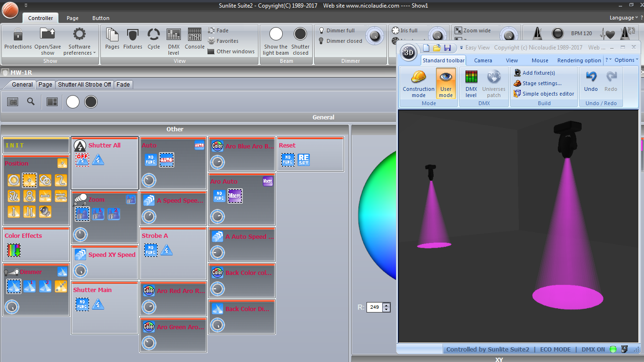Toggle the dark shutter circle in General toolbar

tap(91, 101)
